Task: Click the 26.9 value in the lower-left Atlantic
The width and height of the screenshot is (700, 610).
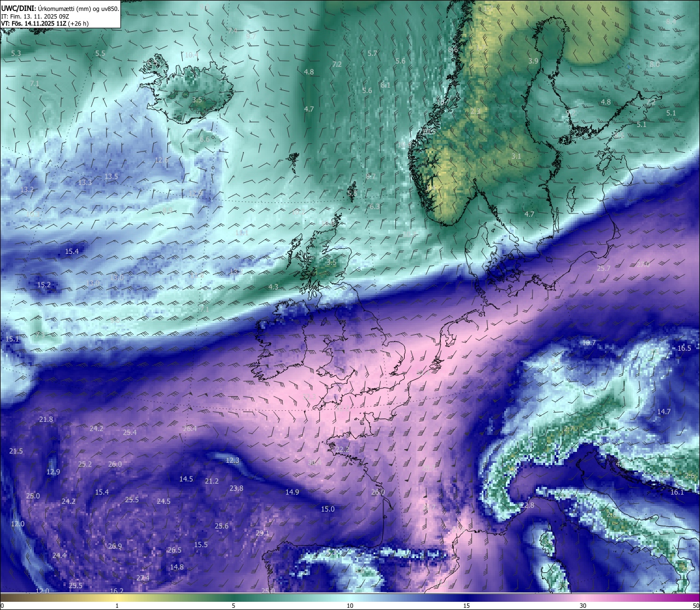Action: tap(115, 546)
